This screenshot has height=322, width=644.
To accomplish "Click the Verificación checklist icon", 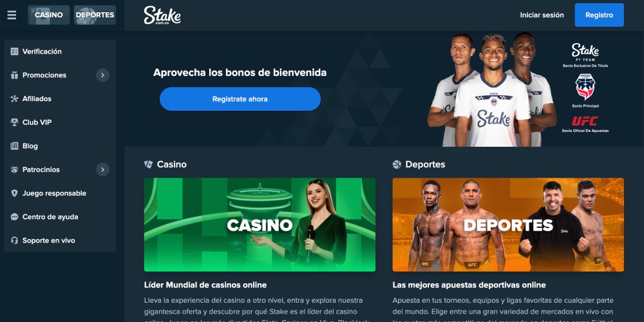I will (x=14, y=52).
